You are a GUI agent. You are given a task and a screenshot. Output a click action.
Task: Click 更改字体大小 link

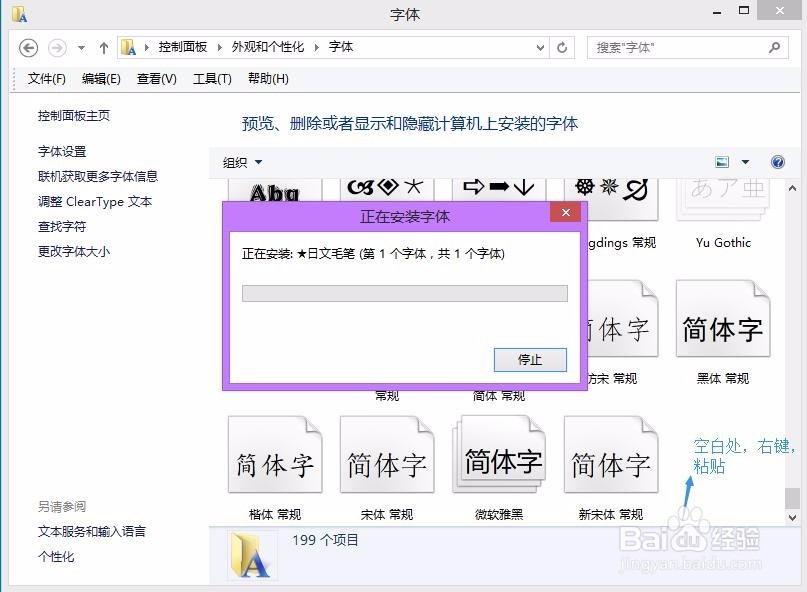74,252
